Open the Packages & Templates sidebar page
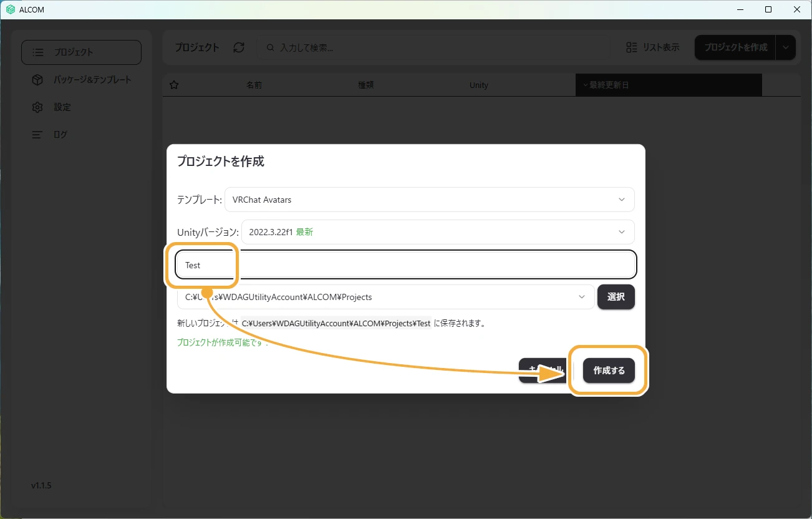Viewport: 812px width, 519px height. click(x=81, y=80)
